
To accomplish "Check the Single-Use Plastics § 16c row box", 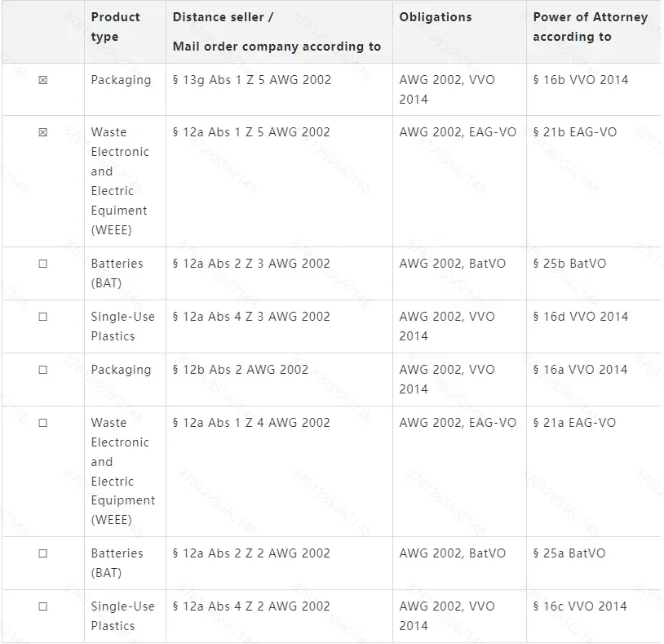I will [43, 606].
